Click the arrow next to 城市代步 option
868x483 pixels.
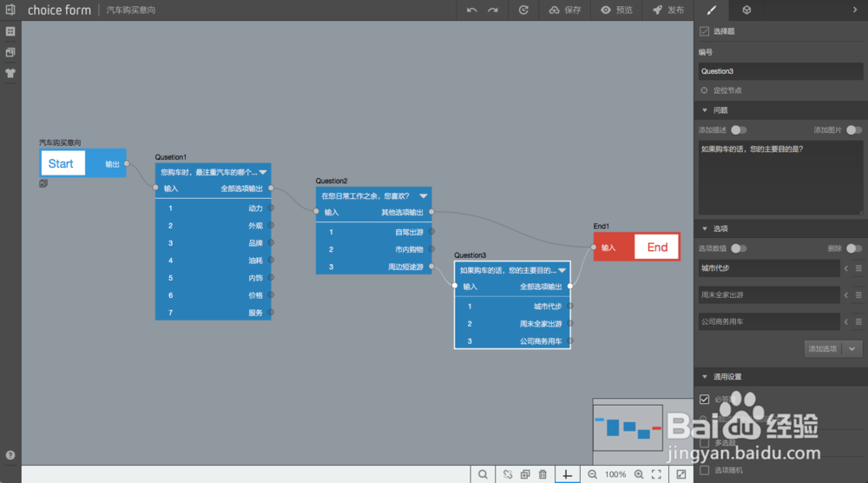click(x=845, y=268)
